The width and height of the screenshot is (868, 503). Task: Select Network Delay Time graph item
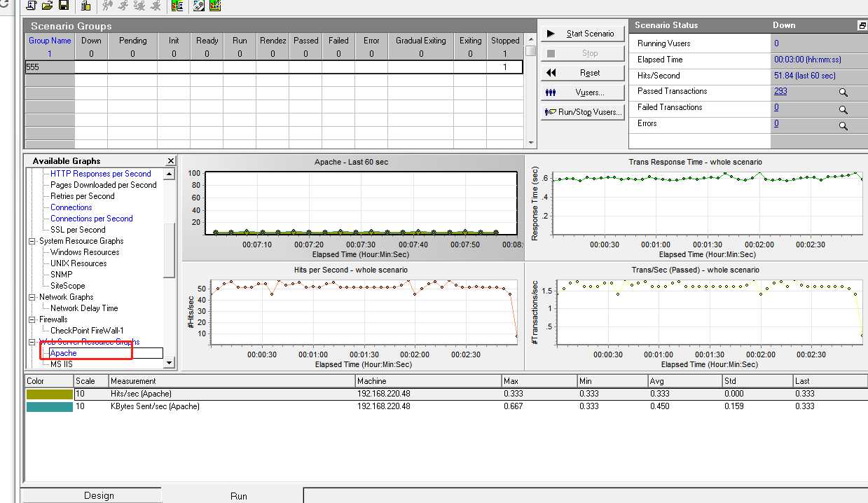[x=84, y=308]
